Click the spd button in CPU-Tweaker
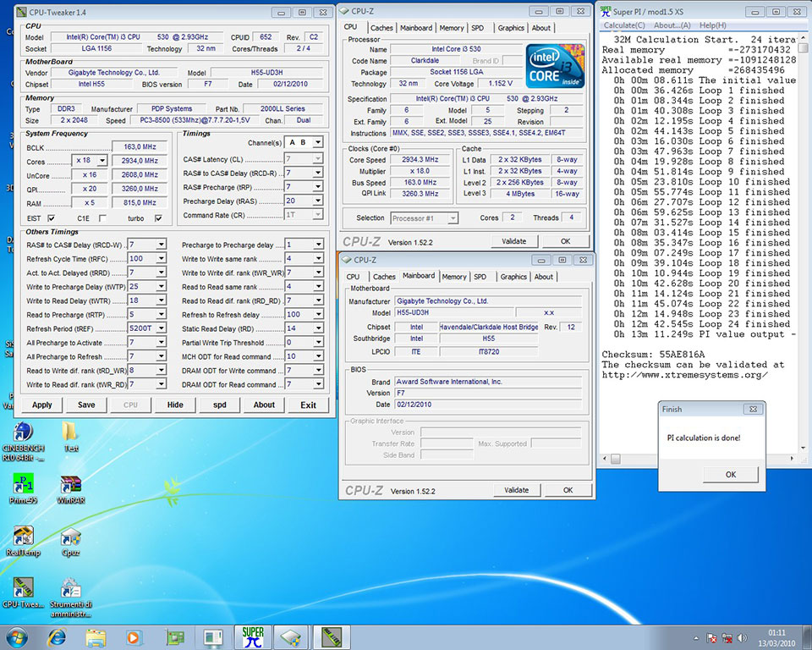 click(220, 405)
